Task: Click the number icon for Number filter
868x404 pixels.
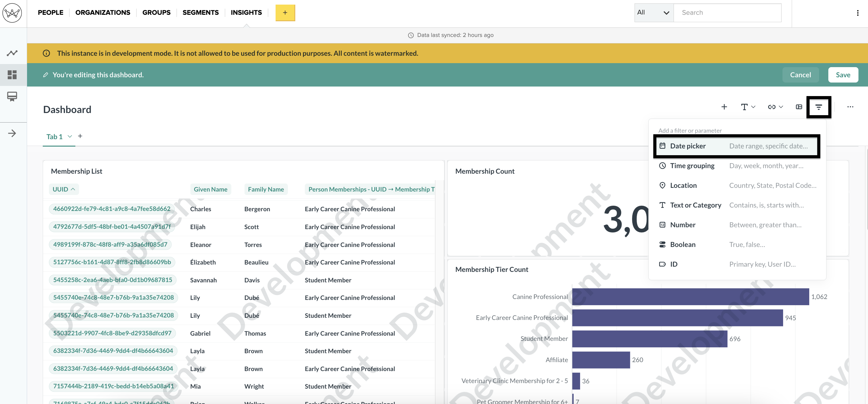Action: point(662,224)
